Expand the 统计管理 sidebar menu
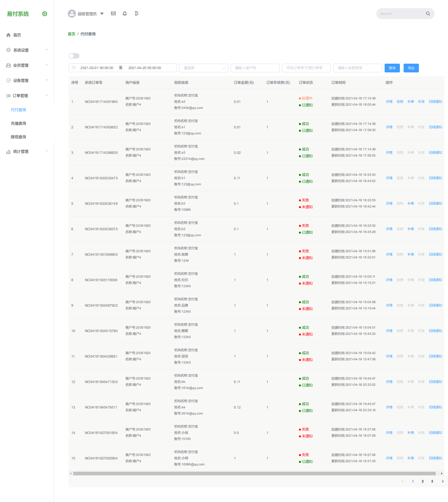The image size is (448, 502). click(27, 151)
